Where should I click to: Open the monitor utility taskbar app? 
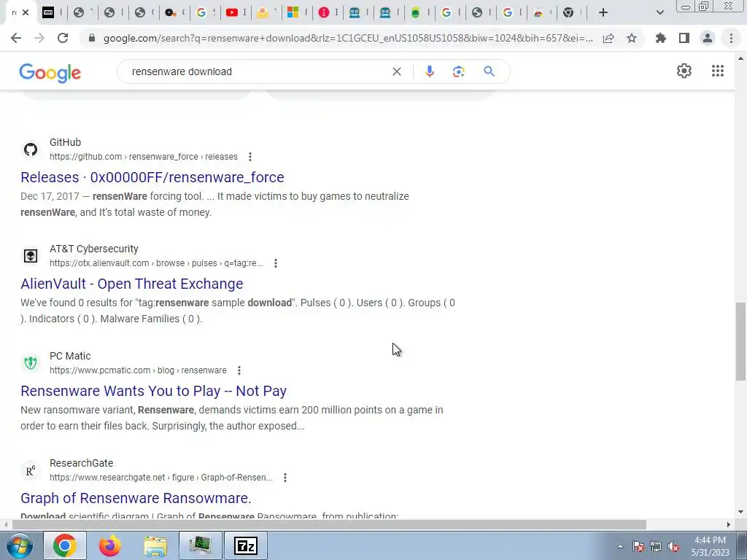point(201,545)
